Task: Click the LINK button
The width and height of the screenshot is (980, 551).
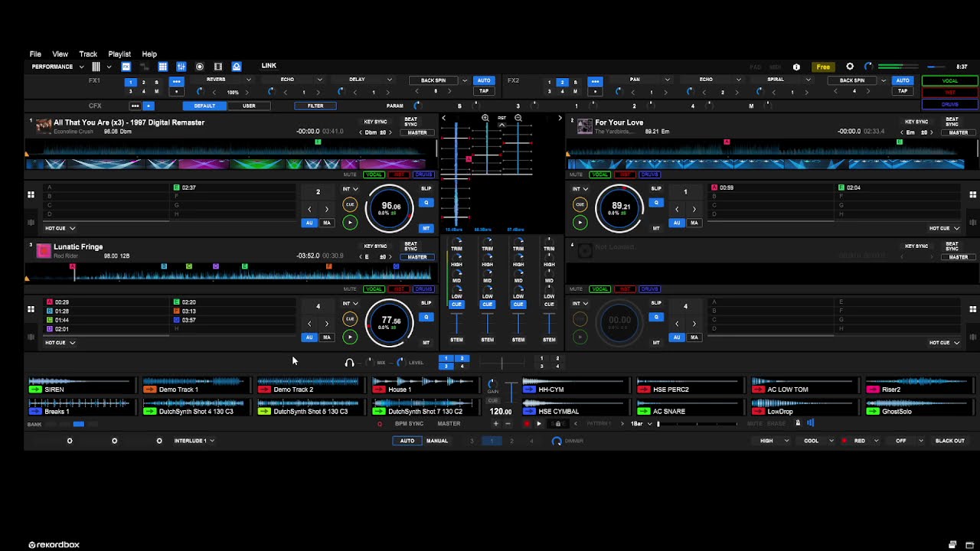Action: tap(269, 66)
